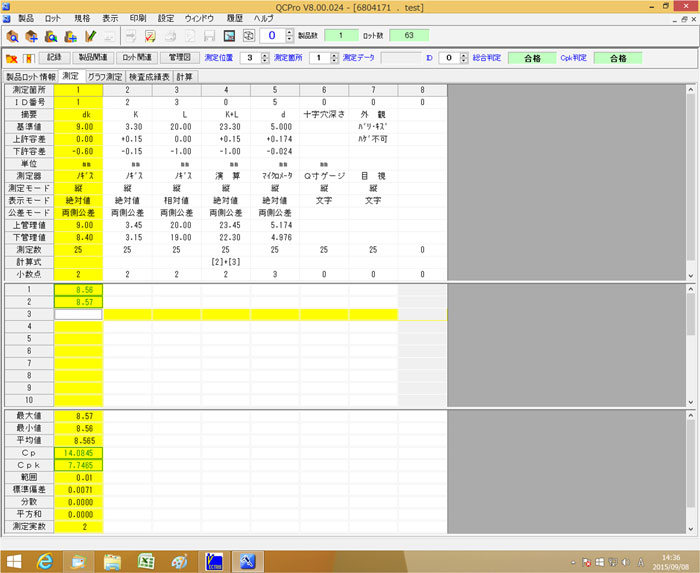
Task: Click the red-yellow marker icon beside 記録
Action: (29, 58)
